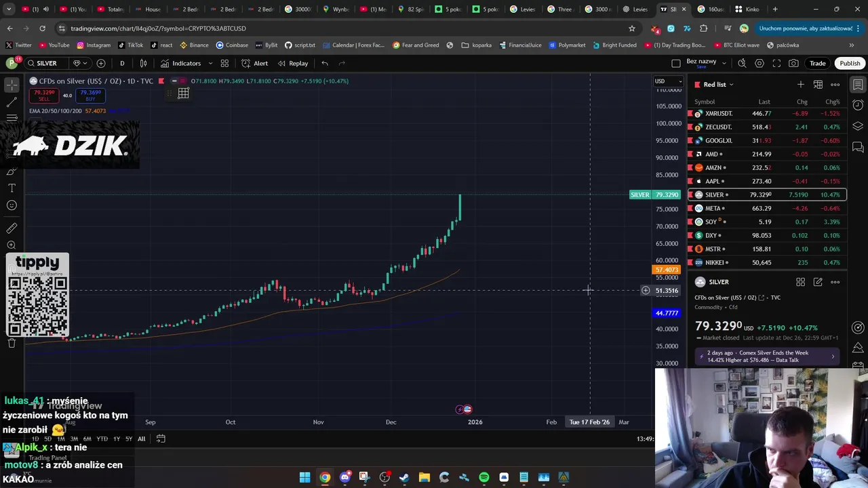Open the SILVER details grid icon
This screenshot has height=488, width=868.
coord(800,282)
